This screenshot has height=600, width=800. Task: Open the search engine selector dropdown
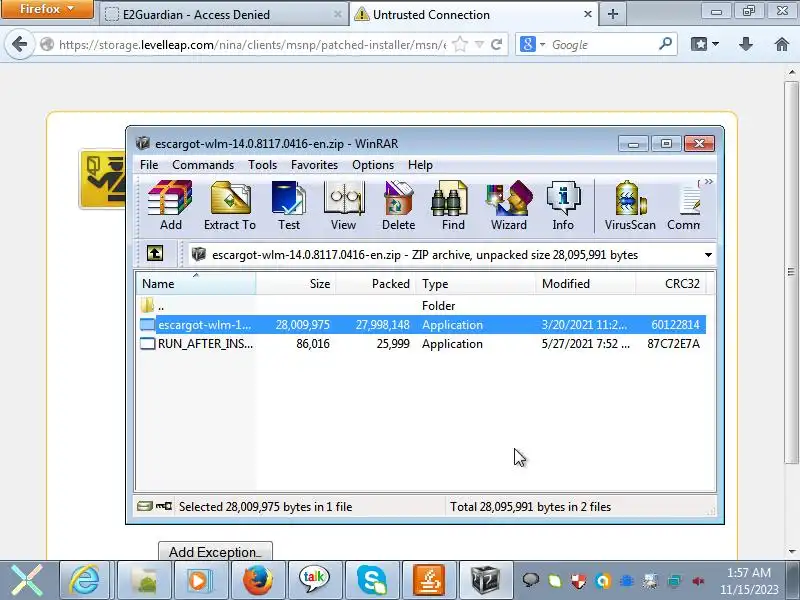[532, 45]
